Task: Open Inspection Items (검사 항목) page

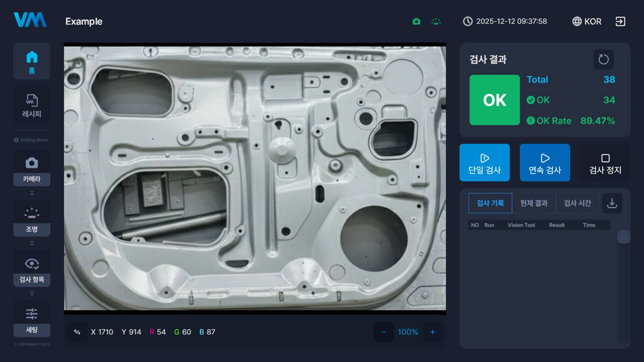Action: click(32, 268)
